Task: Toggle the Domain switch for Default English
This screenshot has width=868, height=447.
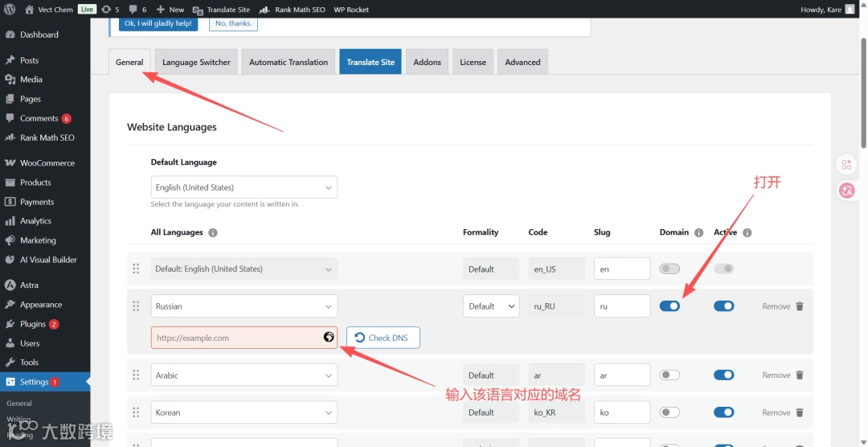Action: [x=669, y=269]
